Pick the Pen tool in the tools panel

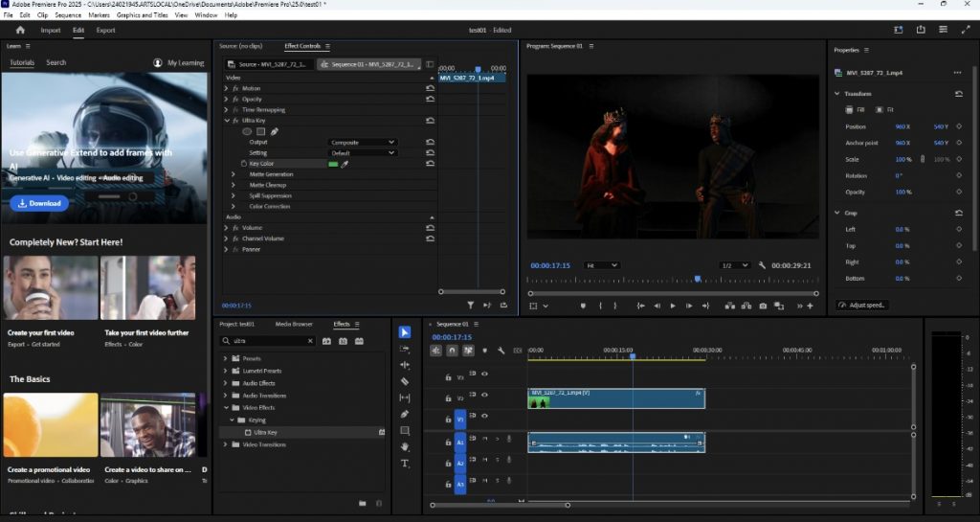coord(405,414)
